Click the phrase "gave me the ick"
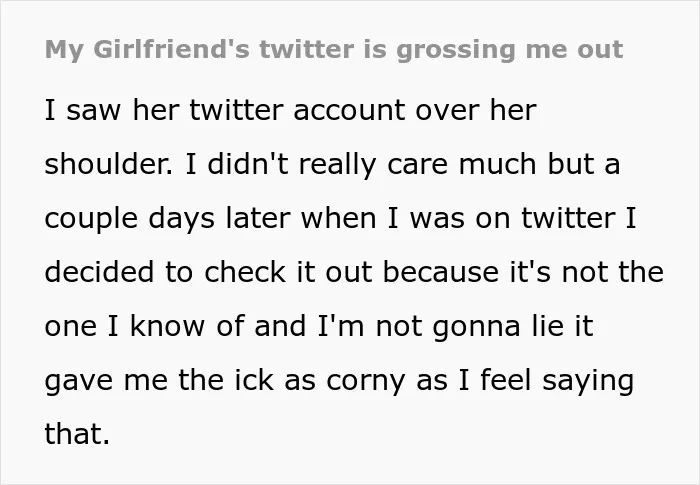This screenshot has height=485, width=700. point(159,381)
